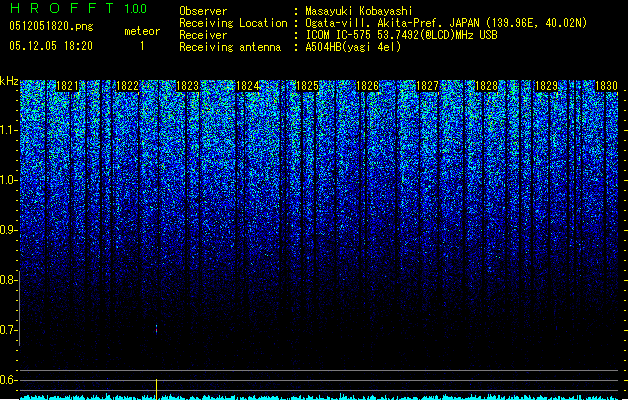Click the 1822 time marker
The image size is (629, 400).
point(127,86)
